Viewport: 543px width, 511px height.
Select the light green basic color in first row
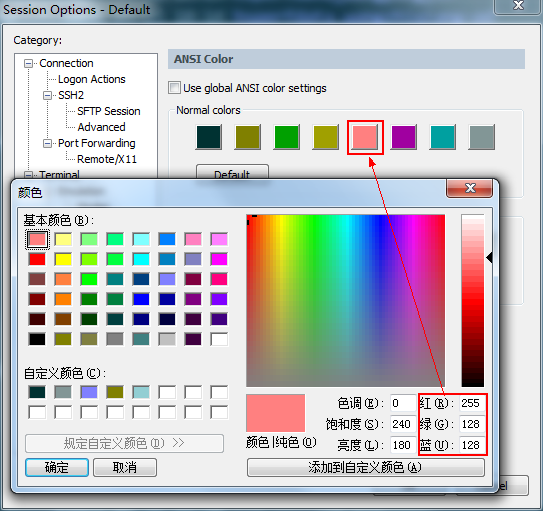[89, 239]
